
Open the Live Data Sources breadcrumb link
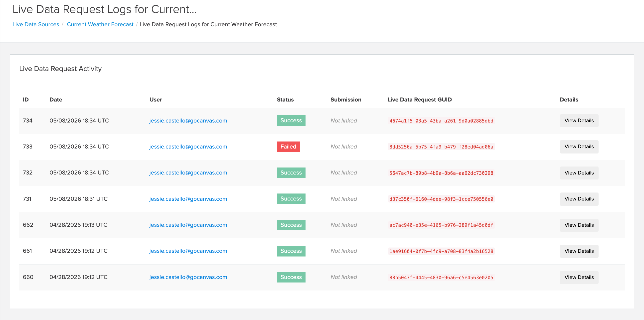(36, 24)
